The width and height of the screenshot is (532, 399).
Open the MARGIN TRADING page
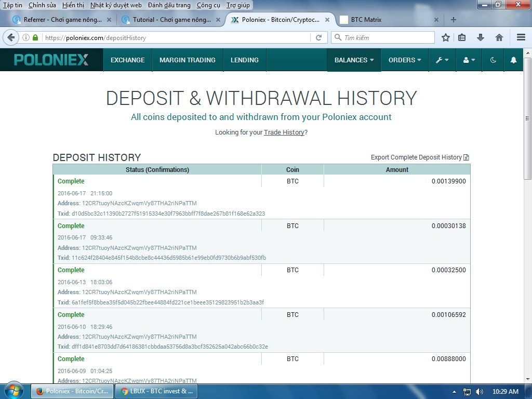(187, 60)
